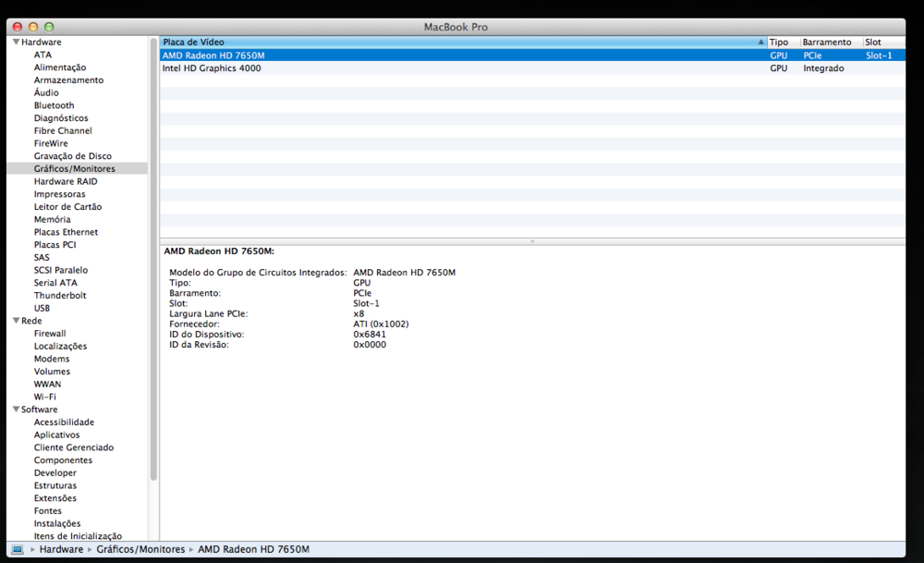Image resolution: width=924 pixels, height=563 pixels.
Task: Collapse the Rede section triangle
Action: [x=16, y=321]
